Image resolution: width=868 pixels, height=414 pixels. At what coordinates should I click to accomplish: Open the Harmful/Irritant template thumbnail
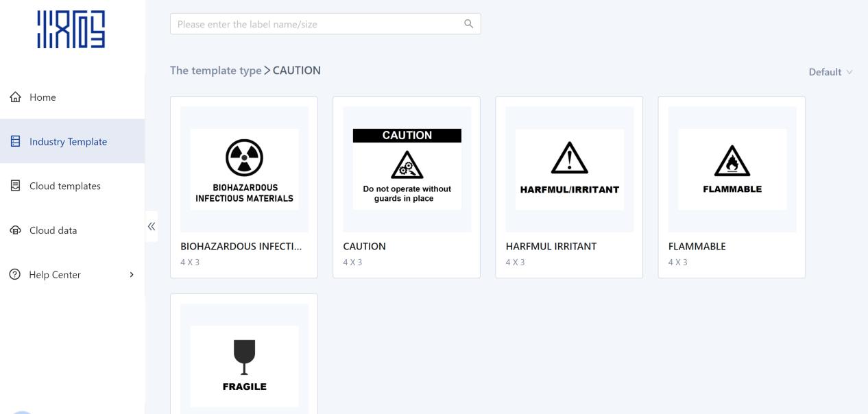tap(569, 169)
